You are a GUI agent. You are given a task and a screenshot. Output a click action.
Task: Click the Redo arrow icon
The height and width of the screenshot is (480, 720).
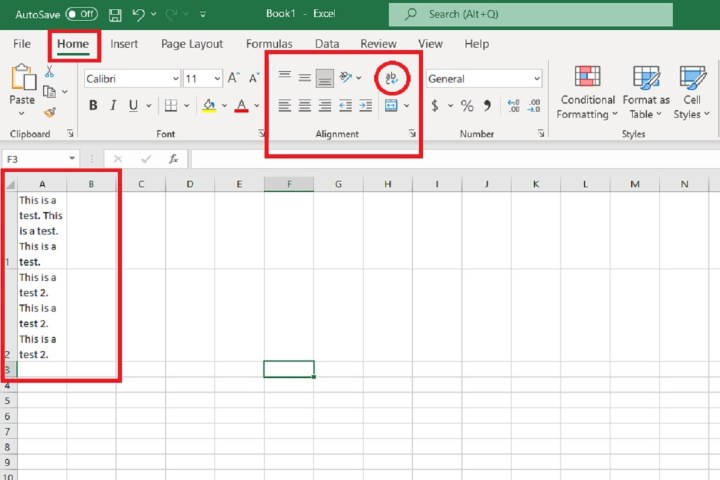click(x=171, y=14)
